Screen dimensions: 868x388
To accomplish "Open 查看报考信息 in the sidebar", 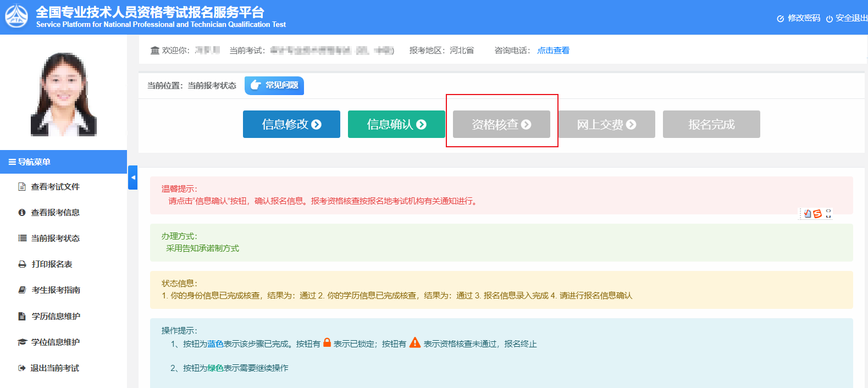I will coord(55,213).
